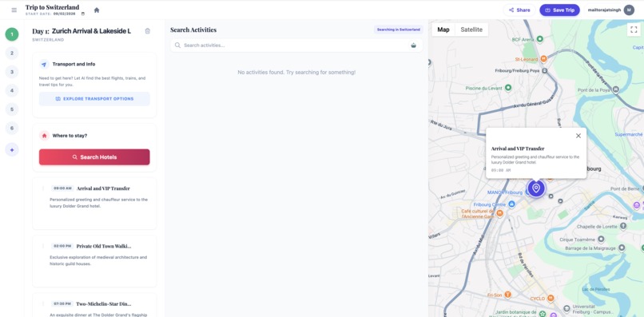The width and height of the screenshot is (644, 317).
Task: Click the BCF Arena map marker
Action: (540, 39)
